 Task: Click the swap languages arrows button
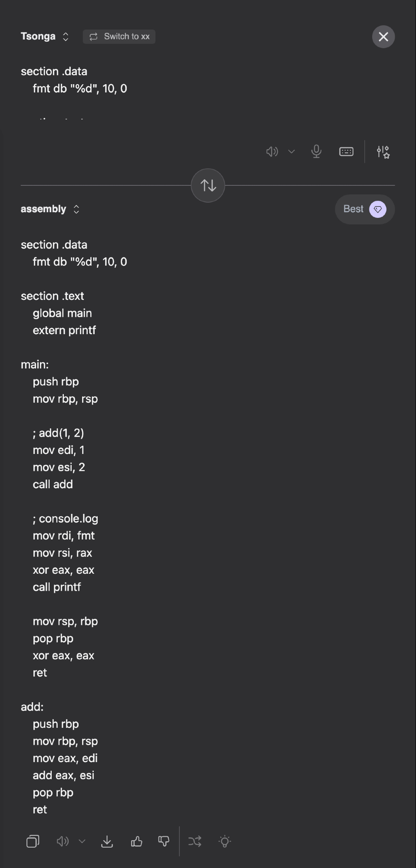(x=208, y=185)
